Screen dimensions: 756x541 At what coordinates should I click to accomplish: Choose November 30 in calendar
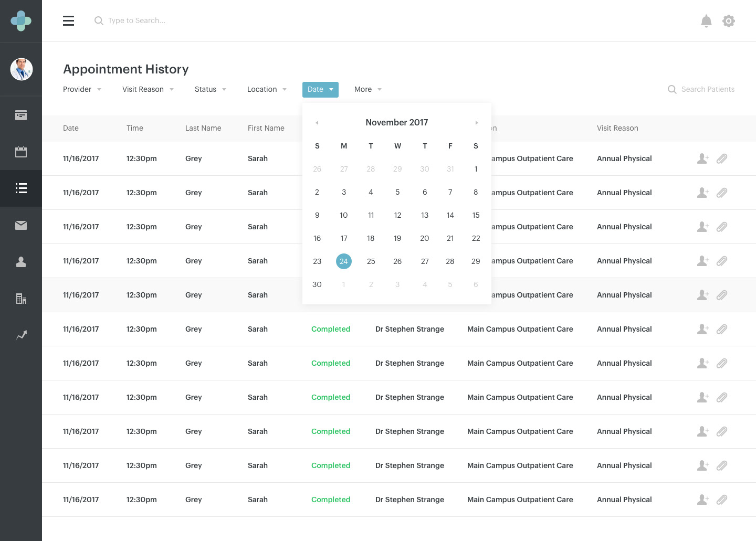tap(317, 284)
